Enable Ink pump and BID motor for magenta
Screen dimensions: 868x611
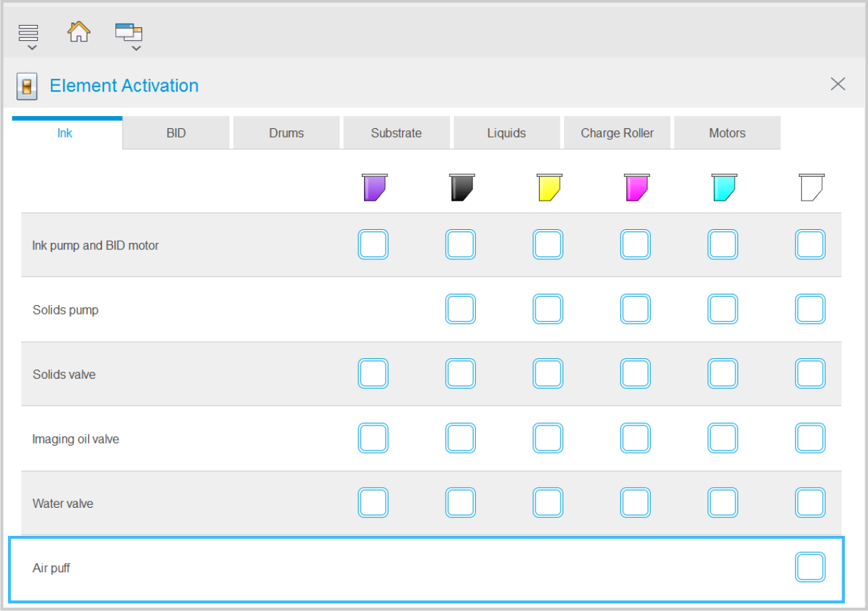(x=635, y=244)
